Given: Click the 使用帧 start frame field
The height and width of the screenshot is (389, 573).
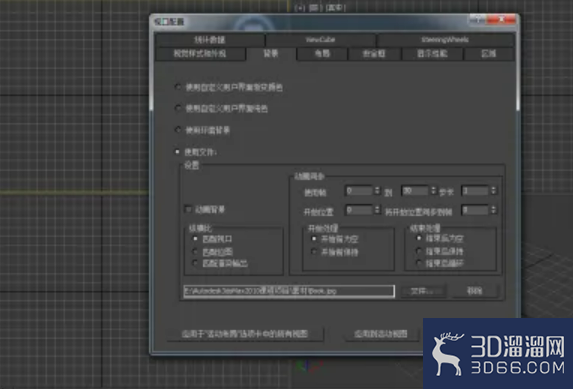Looking at the screenshot, I should (x=359, y=191).
